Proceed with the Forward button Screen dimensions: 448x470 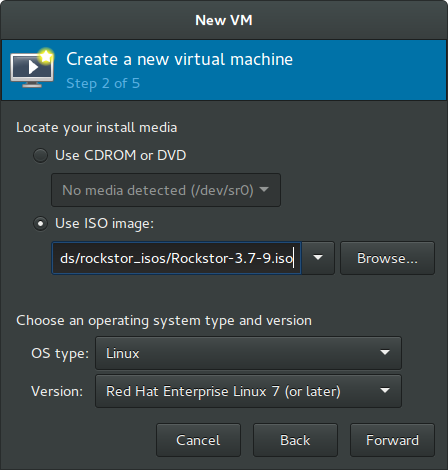coord(392,440)
